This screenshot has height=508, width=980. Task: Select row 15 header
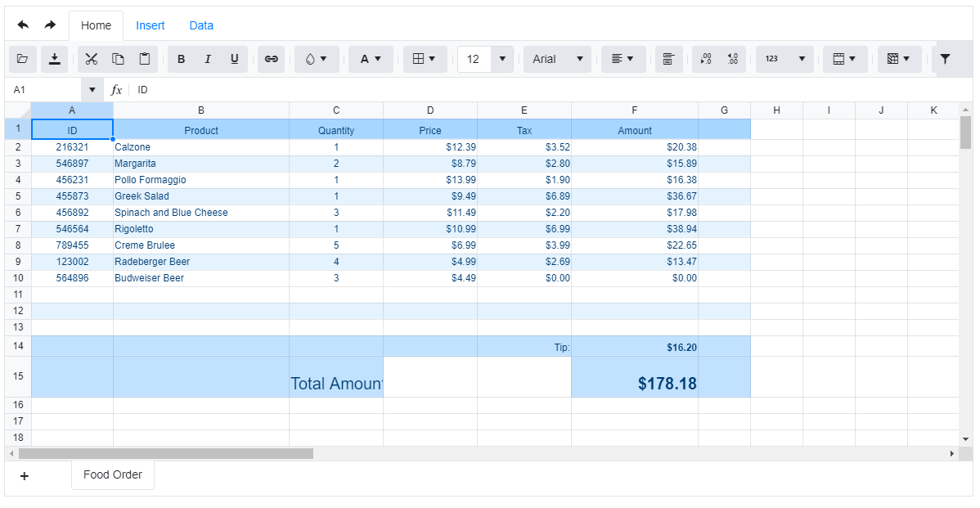pos(18,377)
